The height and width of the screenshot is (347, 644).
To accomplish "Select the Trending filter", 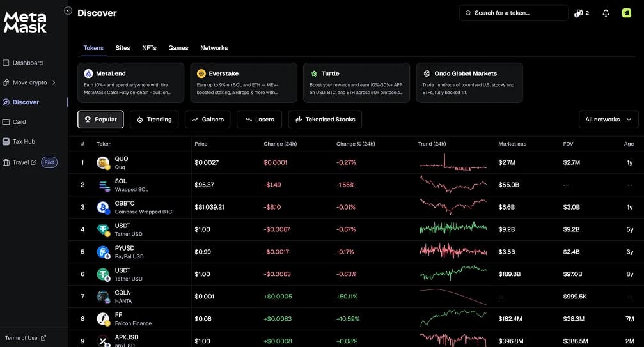I will point(154,120).
